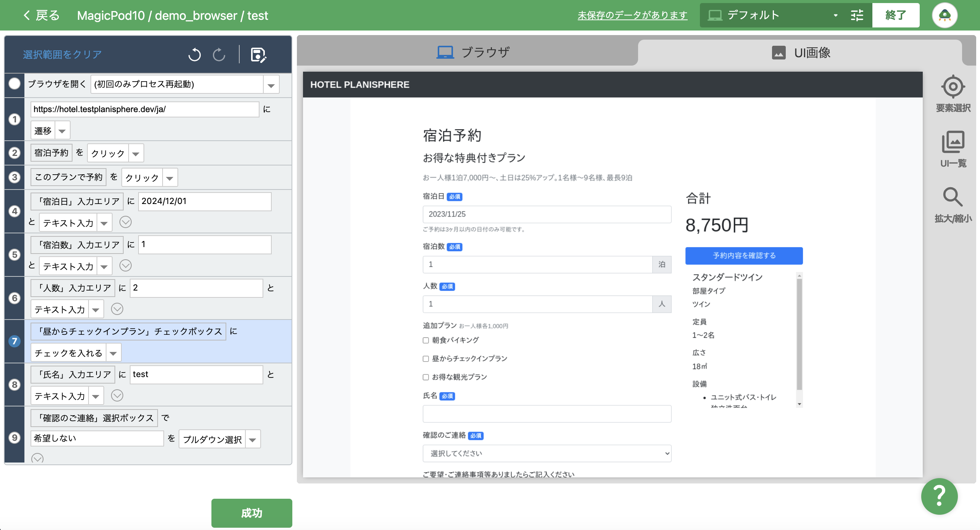Expand options circle in step 6
Screen dimensions: 980x530
tap(117, 309)
